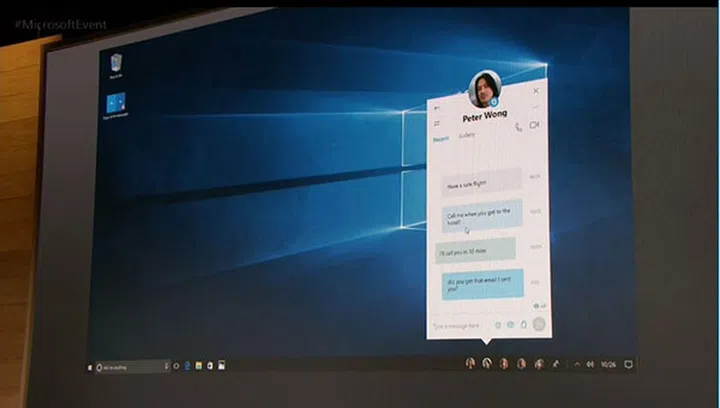The height and width of the screenshot is (408, 720).
Task: Switch to the Gallery tab
Action: (467, 136)
